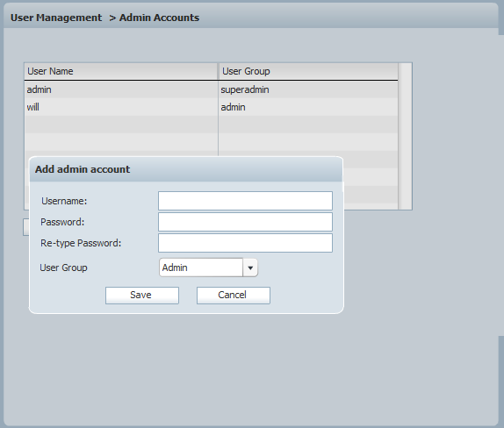The width and height of the screenshot is (504, 428).
Task: Click the table's vertical scrollbar
Action: click(405, 137)
